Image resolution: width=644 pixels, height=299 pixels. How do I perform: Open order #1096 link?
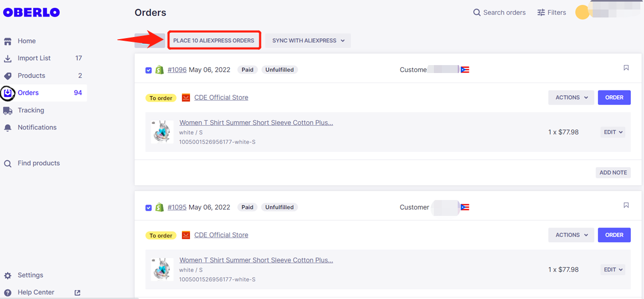click(x=177, y=70)
